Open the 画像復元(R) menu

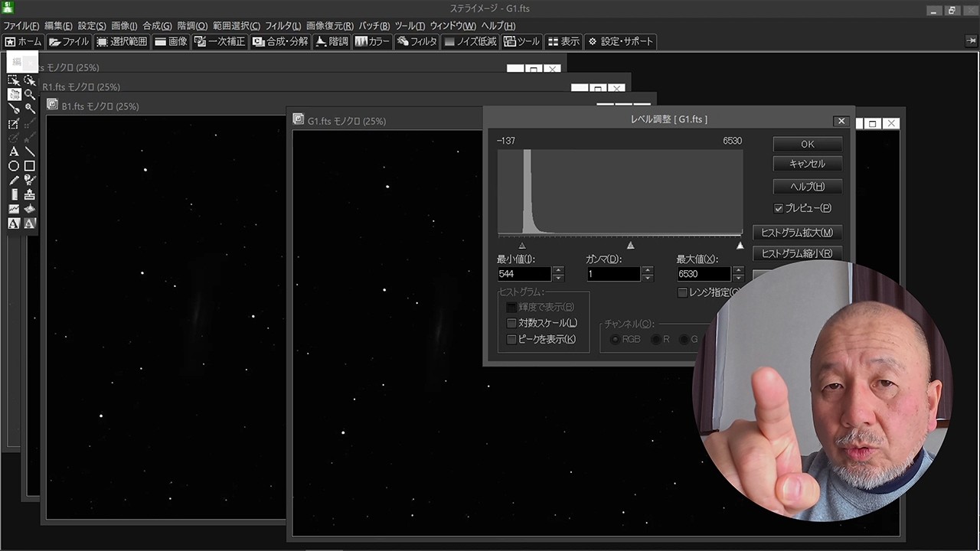pos(330,26)
